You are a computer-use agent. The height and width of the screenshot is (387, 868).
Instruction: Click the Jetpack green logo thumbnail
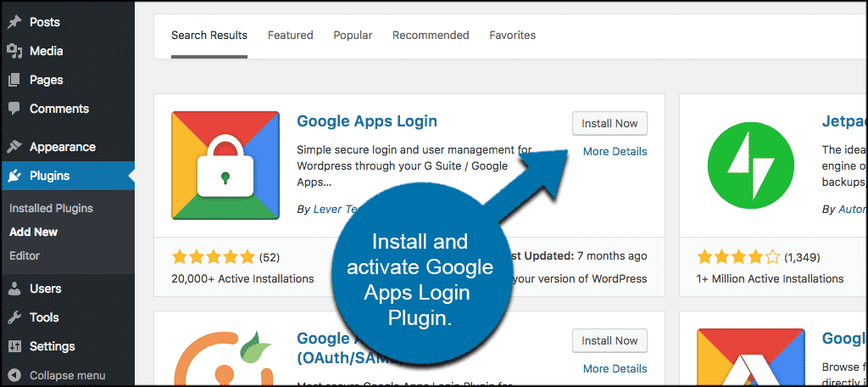click(x=750, y=165)
